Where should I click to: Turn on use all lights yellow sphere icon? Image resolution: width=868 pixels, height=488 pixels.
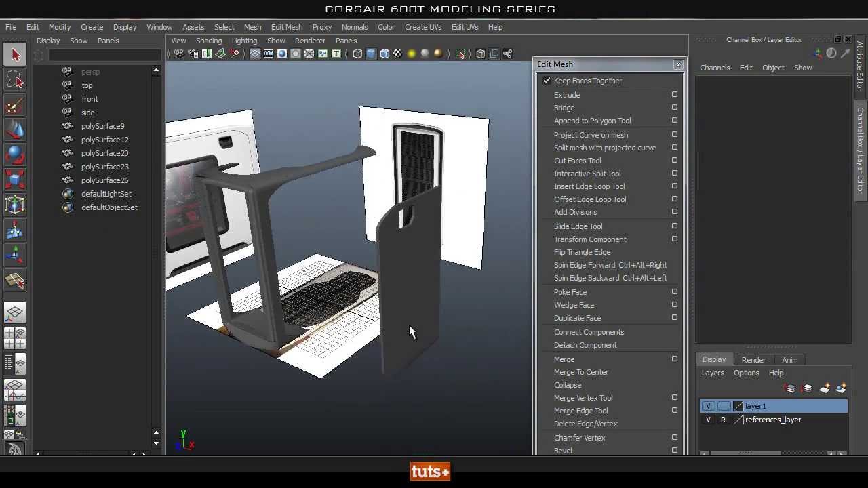pos(412,54)
